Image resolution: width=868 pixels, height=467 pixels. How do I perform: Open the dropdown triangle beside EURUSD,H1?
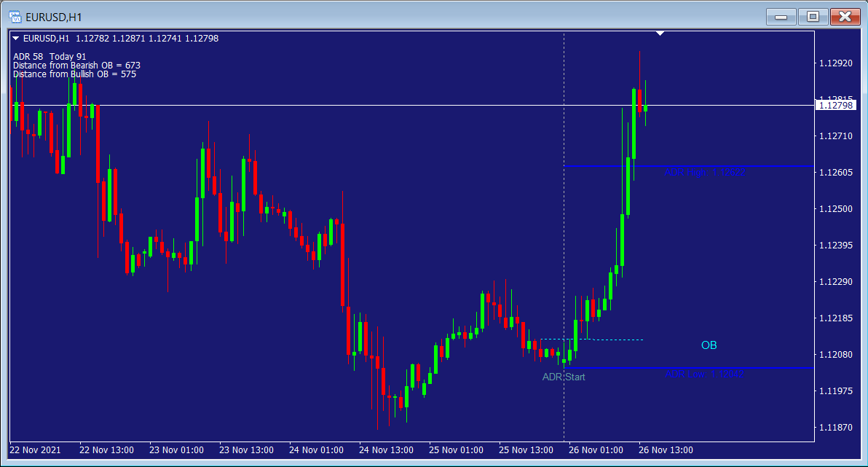pos(16,39)
